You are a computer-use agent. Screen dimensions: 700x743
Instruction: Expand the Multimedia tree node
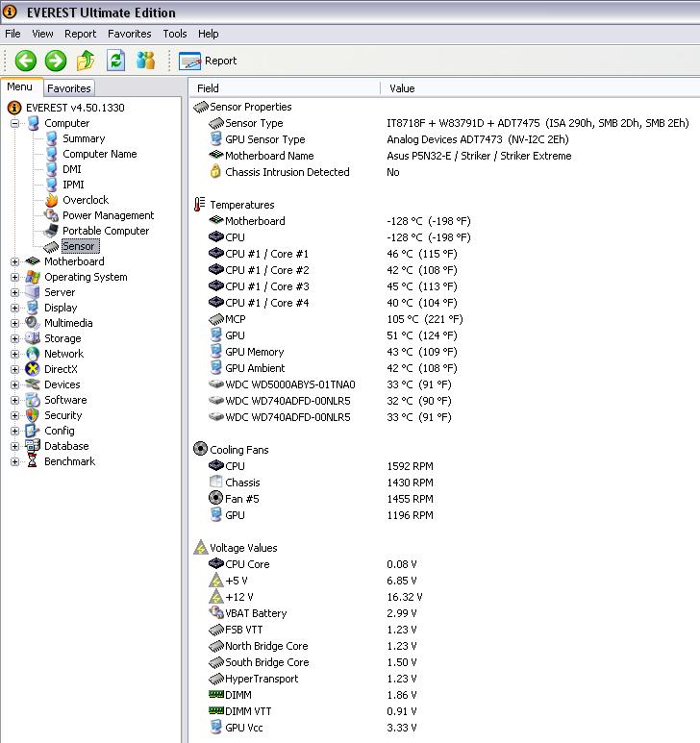(15, 323)
